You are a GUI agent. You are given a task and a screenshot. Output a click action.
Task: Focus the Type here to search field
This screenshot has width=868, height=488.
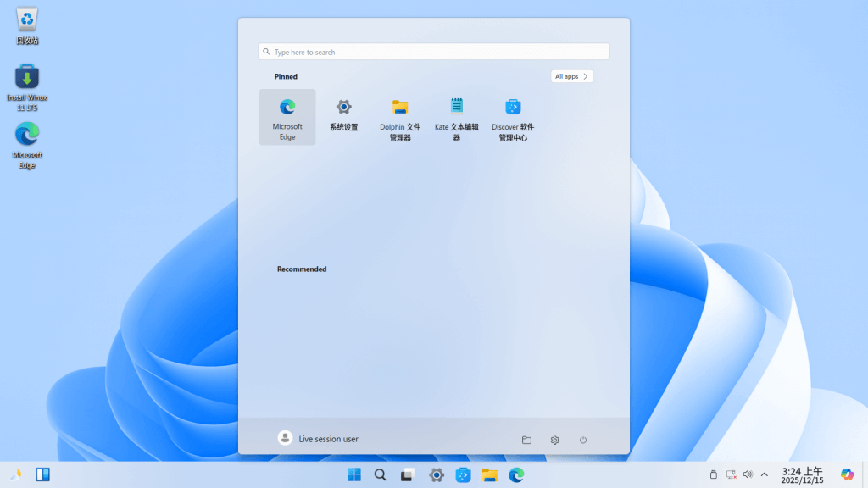[x=434, y=52]
